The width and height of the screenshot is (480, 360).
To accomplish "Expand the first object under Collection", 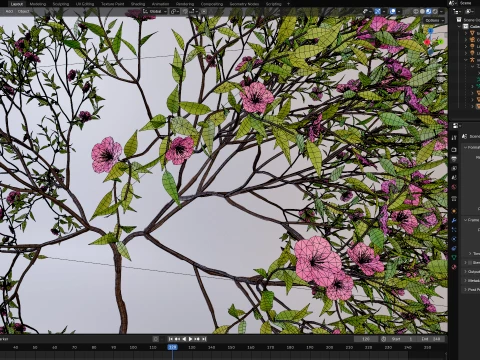I will [466, 33].
